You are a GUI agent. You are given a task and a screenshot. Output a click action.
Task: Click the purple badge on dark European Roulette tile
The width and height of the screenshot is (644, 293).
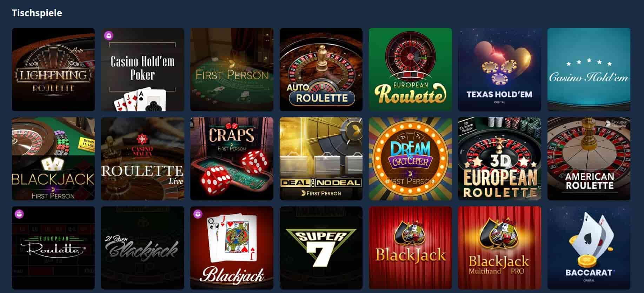click(x=20, y=214)
